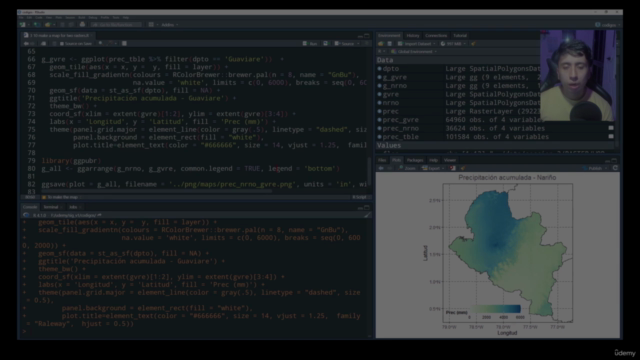Click the clear all plots broom icon
Viewport: 640px width, 360px height.
pyautogui.click(x=463, y=168)
